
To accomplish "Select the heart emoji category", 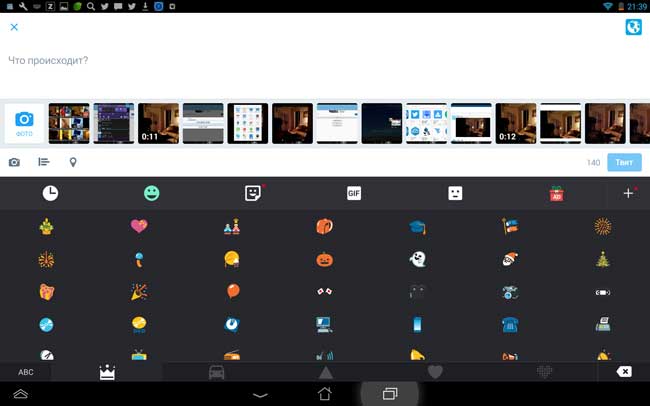I will tap(435, 372).
